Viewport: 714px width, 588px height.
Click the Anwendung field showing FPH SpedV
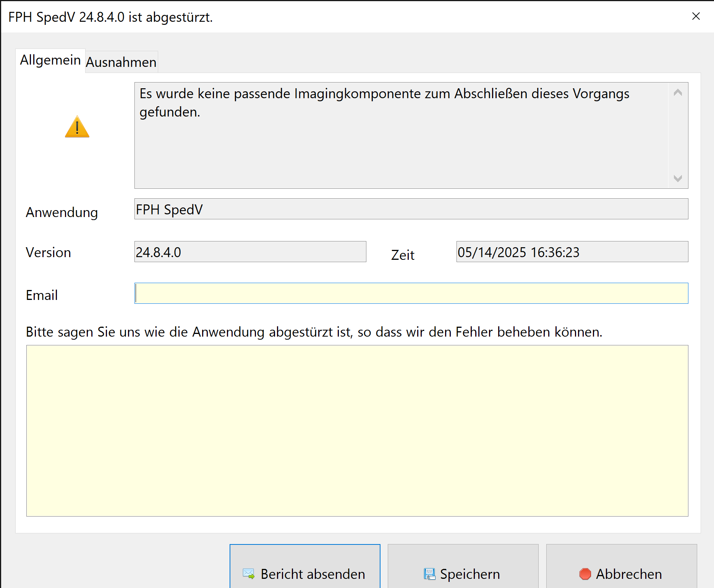click(x=411, y=209)
